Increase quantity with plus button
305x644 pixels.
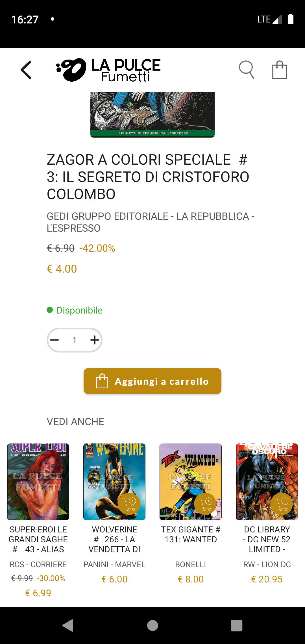(95, 340)
